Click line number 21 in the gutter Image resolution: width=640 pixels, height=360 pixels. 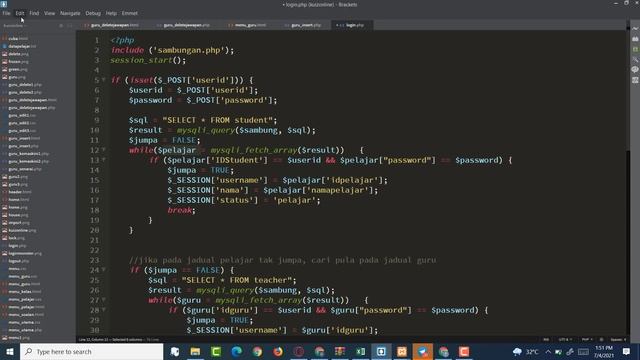pos(95,240)
